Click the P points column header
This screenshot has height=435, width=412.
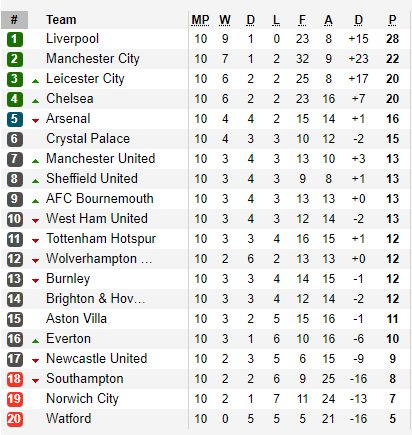(392, 20)
